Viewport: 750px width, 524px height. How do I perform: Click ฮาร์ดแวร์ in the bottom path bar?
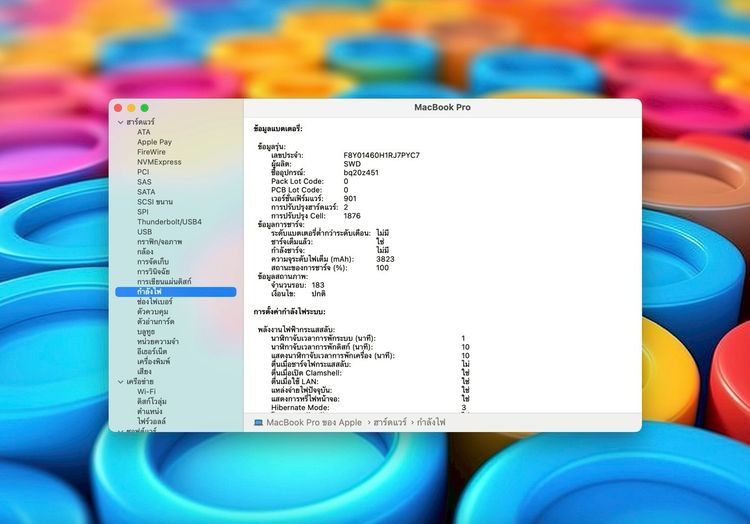coord(395,423)
